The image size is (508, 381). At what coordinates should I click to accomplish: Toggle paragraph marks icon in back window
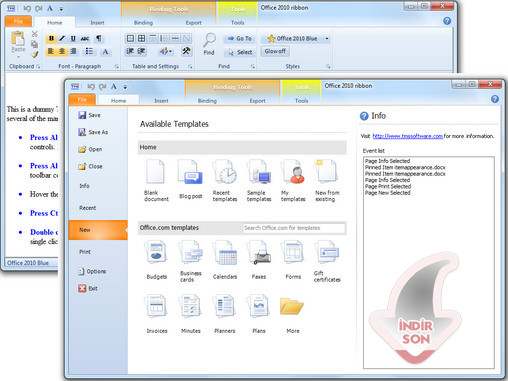[x=99, y=38]
